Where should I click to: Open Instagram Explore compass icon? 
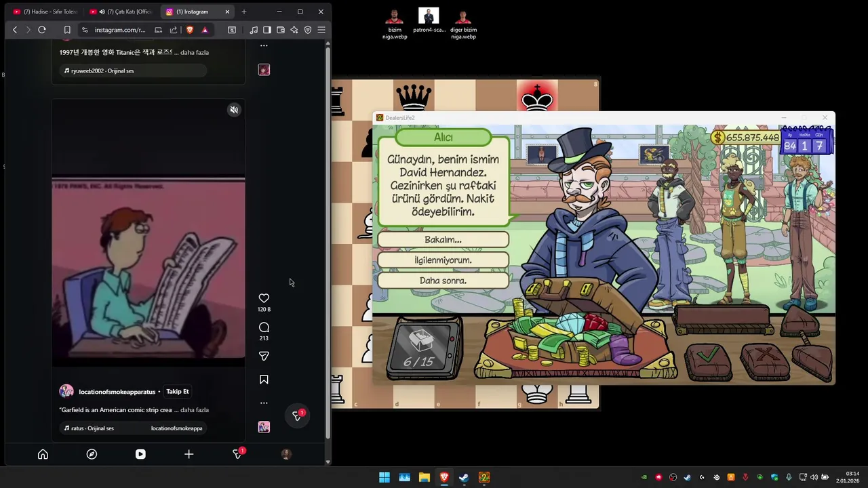tap(92, 454)
